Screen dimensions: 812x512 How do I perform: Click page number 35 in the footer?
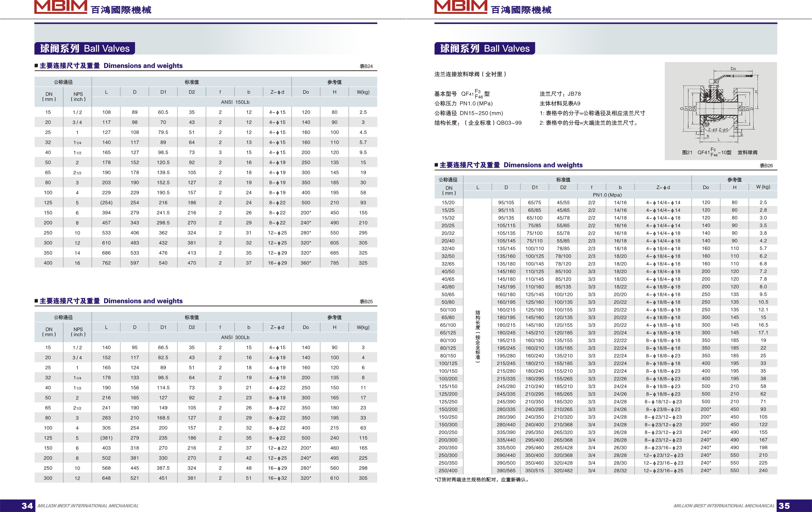point(784,506)
